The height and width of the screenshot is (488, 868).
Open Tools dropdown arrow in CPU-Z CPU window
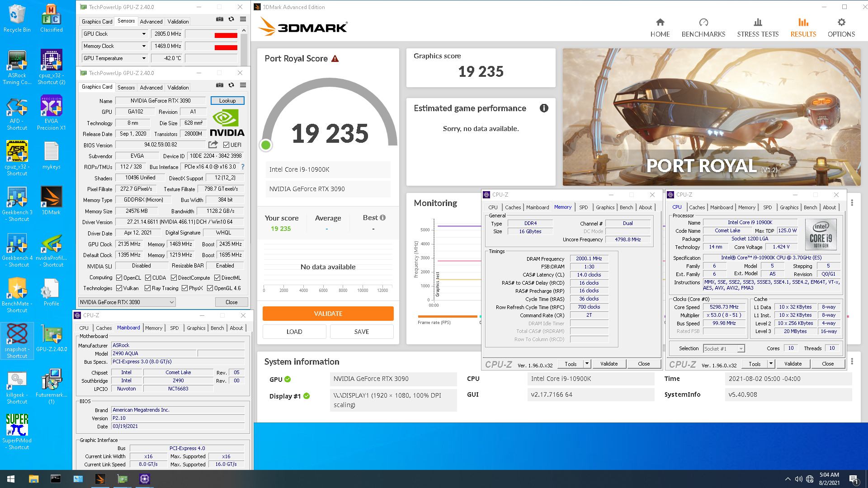(771, 364)
